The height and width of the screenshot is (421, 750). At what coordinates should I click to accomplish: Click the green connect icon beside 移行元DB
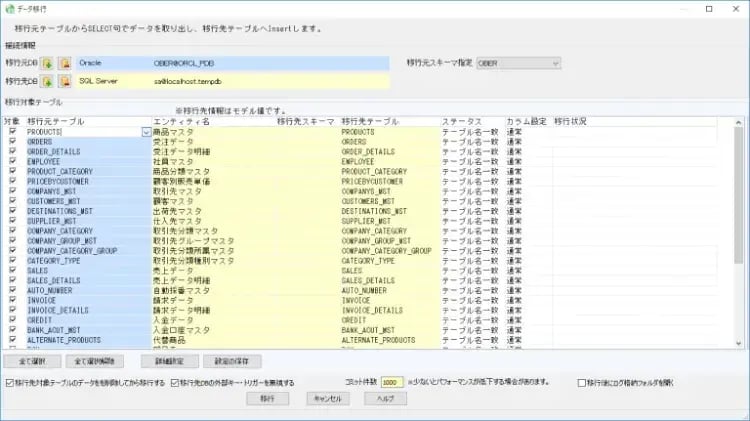(47, 63)
